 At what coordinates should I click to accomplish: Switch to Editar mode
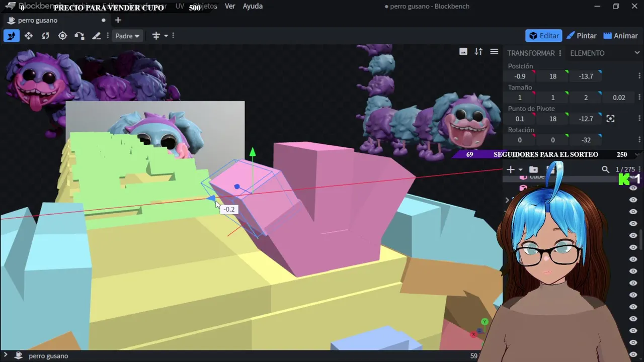[544, 36]
